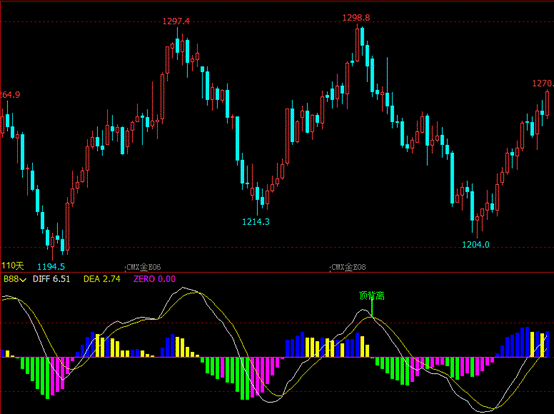Click the 110天 period label
This screenshot has width=554, height=414.
coord(12,266)
